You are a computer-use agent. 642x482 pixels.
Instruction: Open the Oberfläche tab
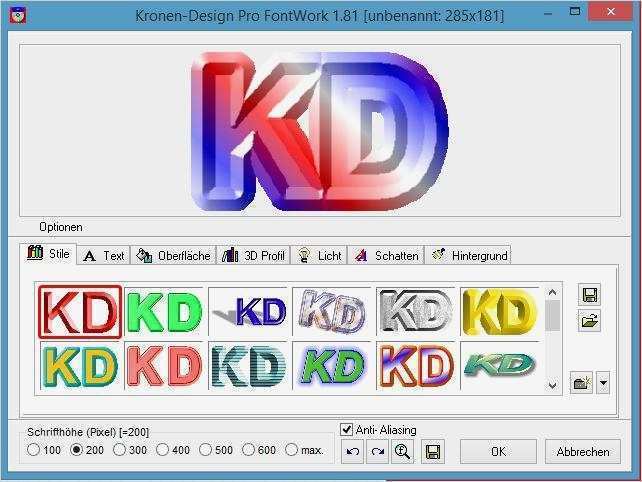pyautogui.click(x=173, y=256)
